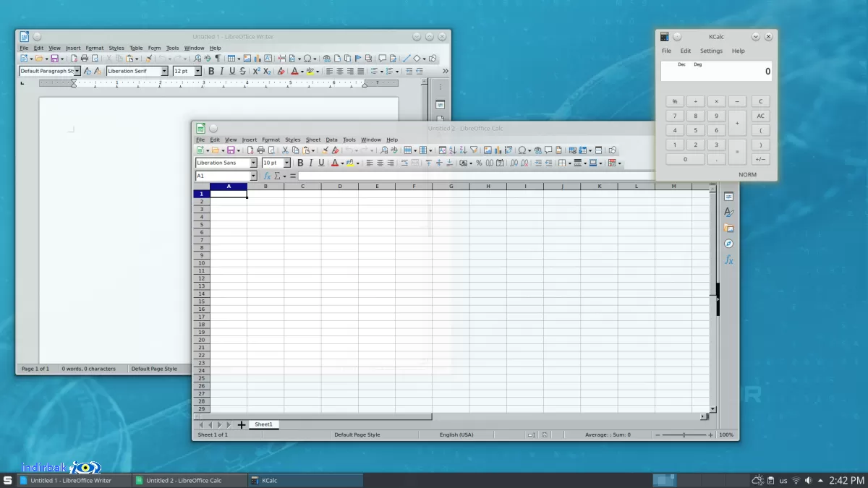Viewport: 868px width, 488px height.
Task: Expand Writer formatting toolbar overflow chevron
Action: [445, 71]
